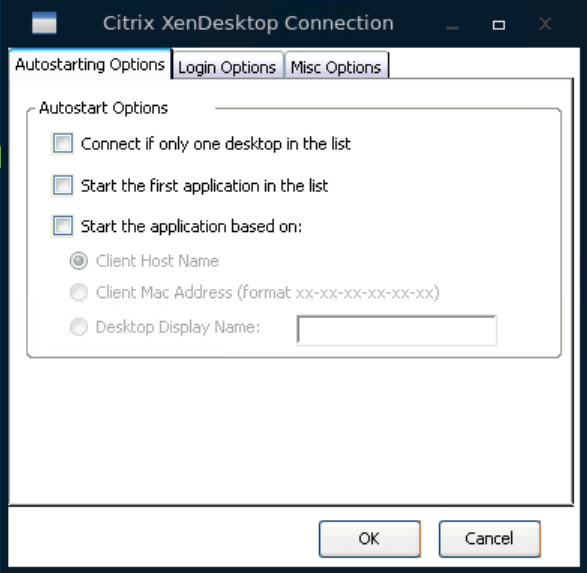Click the window icon in title bar
The width and height of the screenshot is (587, 573).
(x=44, y=23)
